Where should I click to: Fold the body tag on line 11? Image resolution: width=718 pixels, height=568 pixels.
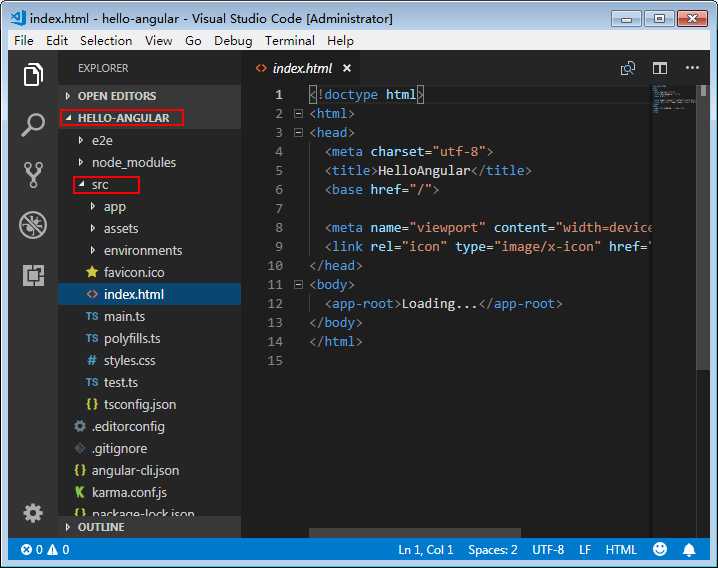tap(298, 284)
